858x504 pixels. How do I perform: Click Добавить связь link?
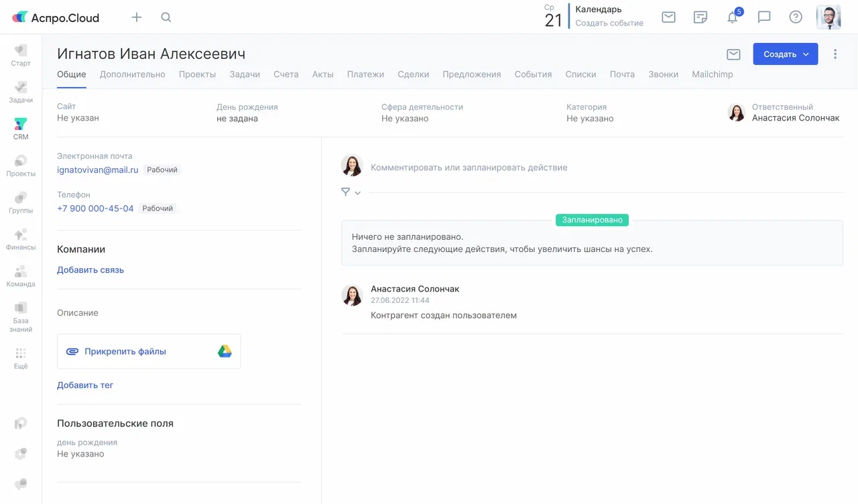[90, 270]
